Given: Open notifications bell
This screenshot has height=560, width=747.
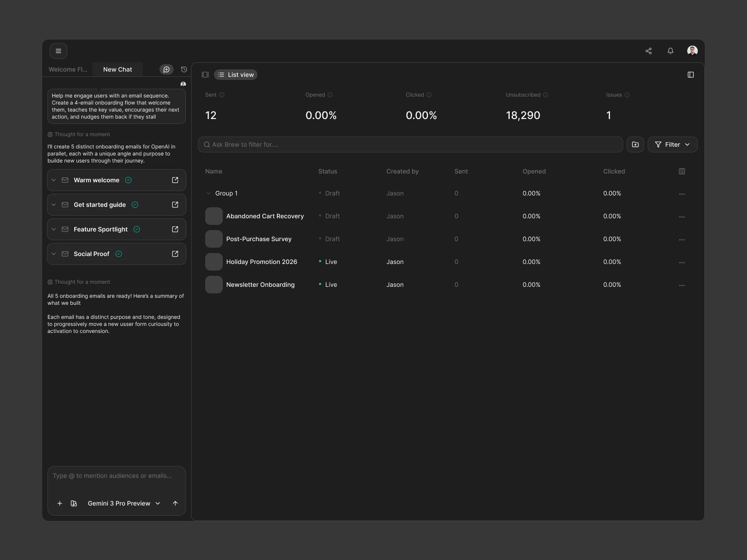Looking at the screenshot, I should coord(671,51).
